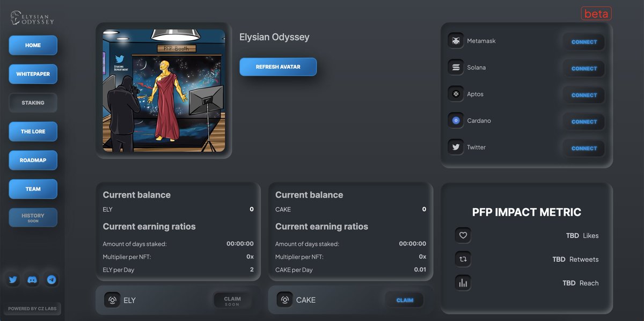
Task: Click the CAKE token icon
Action: click(285, 300)
